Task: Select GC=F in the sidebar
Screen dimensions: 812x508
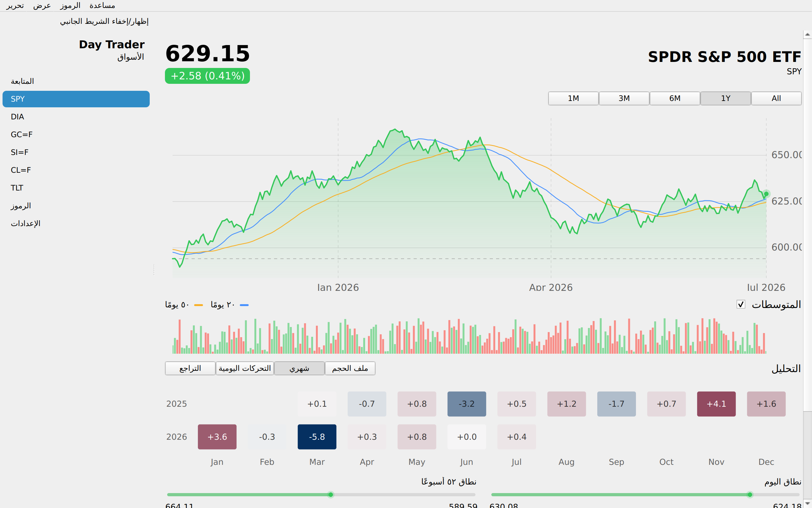Action: coord(76,135)
